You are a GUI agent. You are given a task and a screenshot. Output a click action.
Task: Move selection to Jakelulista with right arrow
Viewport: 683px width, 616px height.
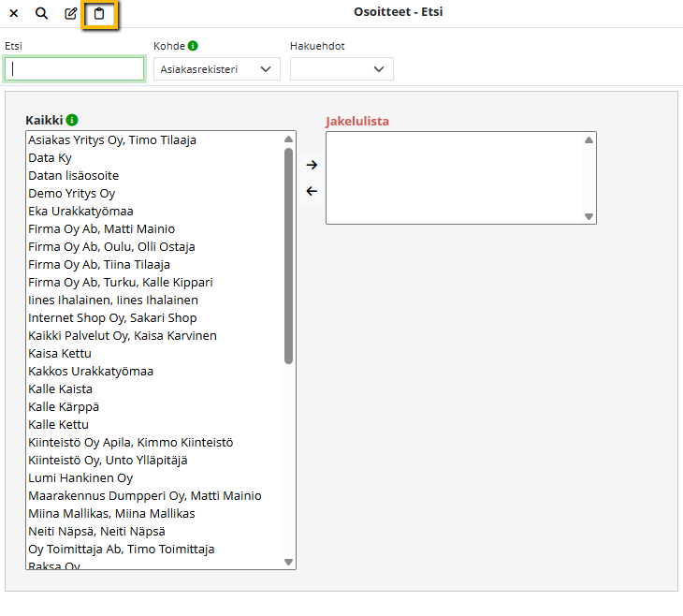pyautogui.click(x=312, y=165)
